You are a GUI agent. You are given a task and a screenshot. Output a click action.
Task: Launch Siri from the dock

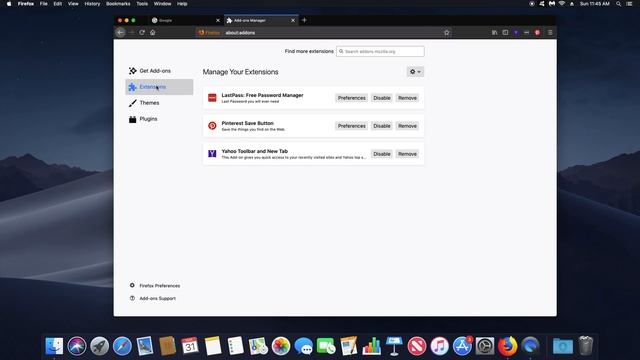click(77, 346)
